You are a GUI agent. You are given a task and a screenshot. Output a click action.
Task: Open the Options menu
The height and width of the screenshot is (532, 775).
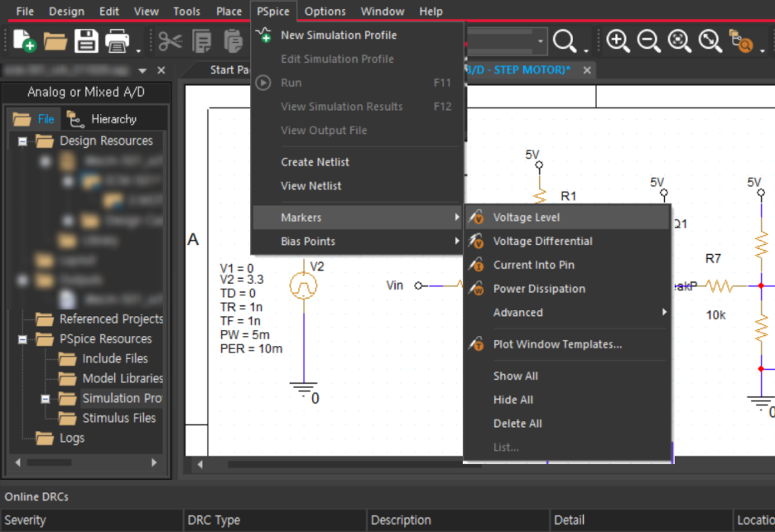(325, 12)
